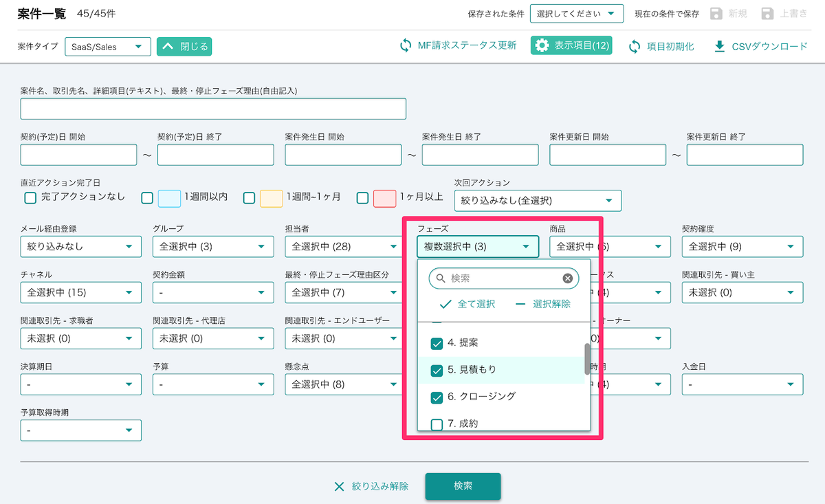Image resolution: width=825 pixels, height=504 pixels.
Task: Click the checkmark icon for 全て選択
Action: tap(445, 304)
